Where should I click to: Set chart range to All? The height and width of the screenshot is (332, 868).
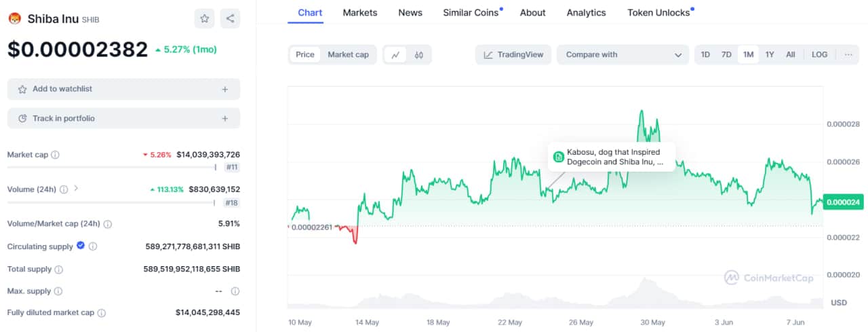pos(791,54)
